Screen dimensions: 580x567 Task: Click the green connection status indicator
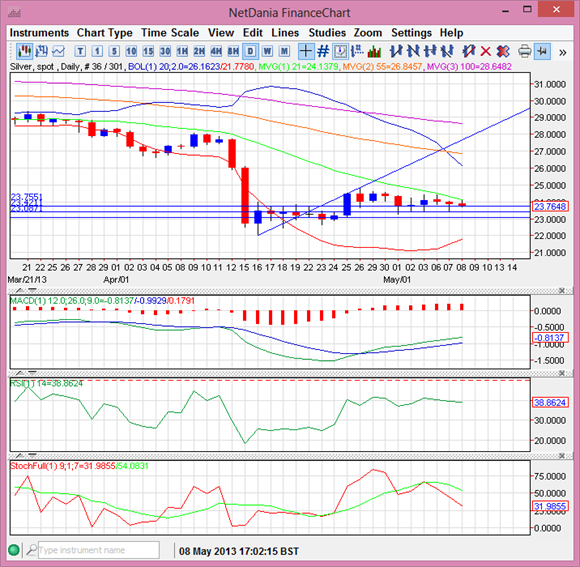point(14,550)
